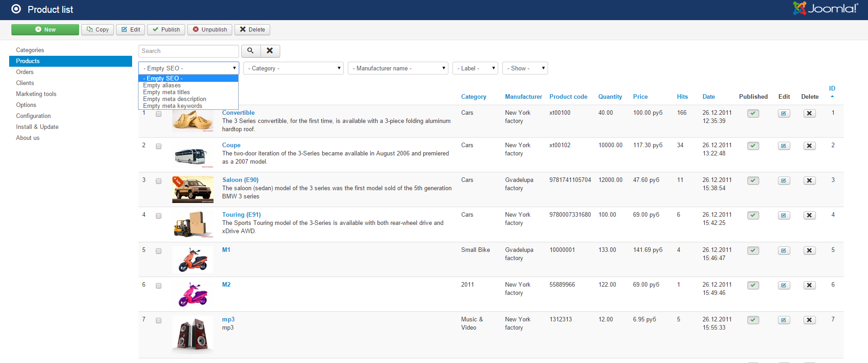868x363 pixels.
Task: Select the Touring (E91) row checkbox
Action: pyautogui.click(x=159, y=216)
